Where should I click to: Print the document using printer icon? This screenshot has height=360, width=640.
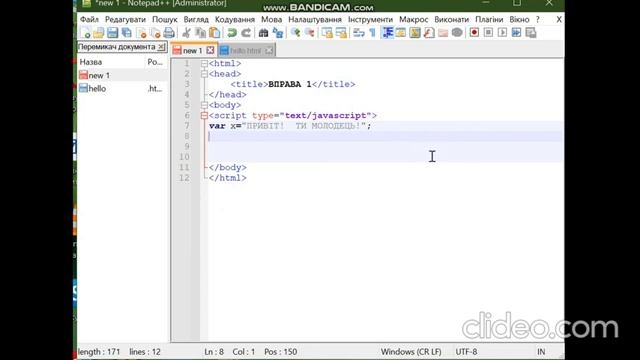click(x=169, y=33)
